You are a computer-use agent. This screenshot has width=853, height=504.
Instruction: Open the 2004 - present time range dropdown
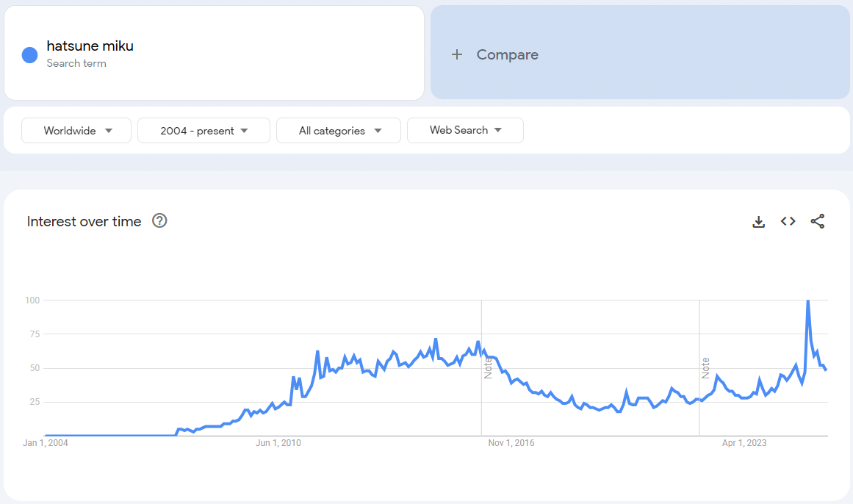point(204,131)
